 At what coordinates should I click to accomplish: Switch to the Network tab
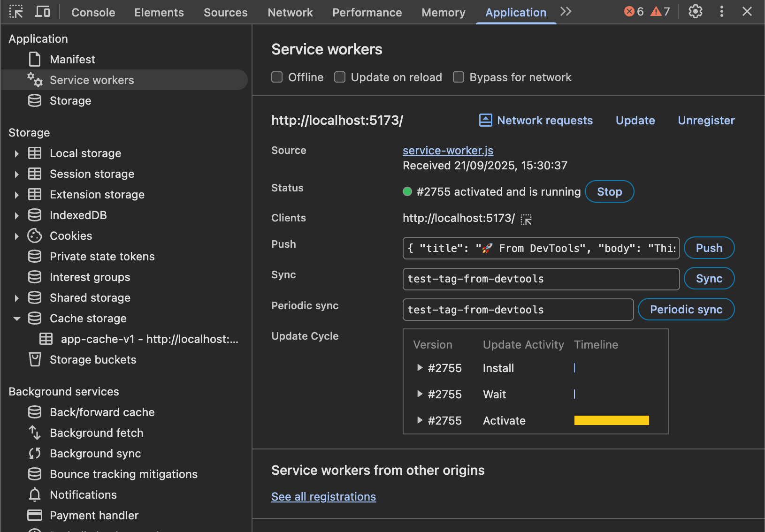pyautogui.click(x=290, y=13)
